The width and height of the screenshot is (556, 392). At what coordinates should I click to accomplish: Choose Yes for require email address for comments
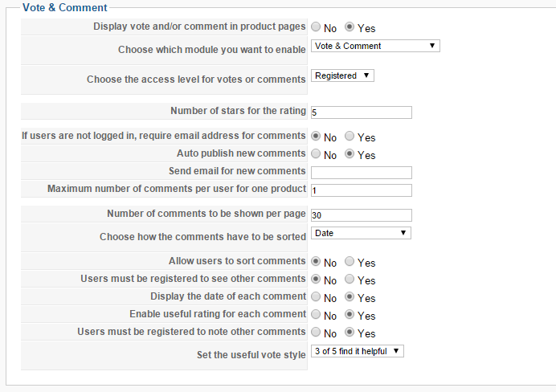(x=350, y=137)
